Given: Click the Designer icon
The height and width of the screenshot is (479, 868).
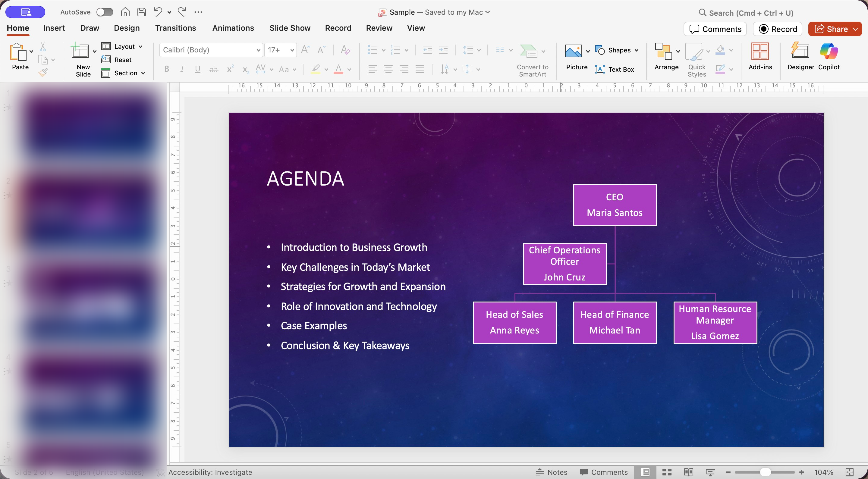Looking at the screenshot, I should (x=800, y=52).
